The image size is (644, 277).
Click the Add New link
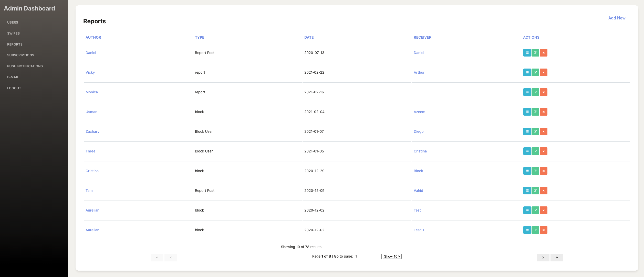click(617, 18)
